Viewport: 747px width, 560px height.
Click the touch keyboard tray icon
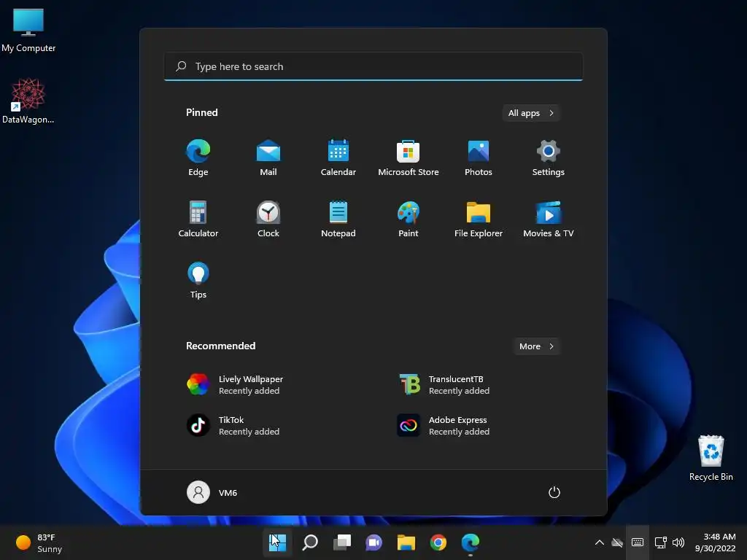[x=638, y=542]
